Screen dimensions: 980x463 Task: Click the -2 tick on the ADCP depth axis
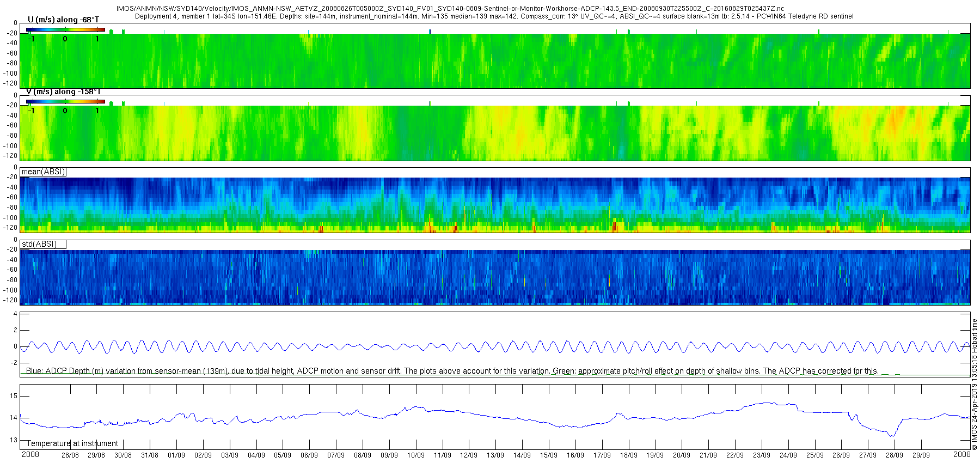pos(14,363)
